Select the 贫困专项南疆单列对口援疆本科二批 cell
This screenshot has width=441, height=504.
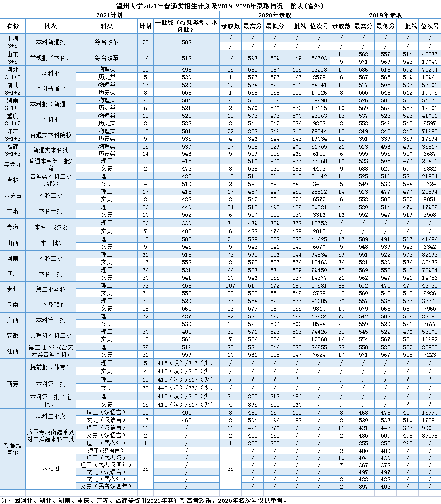point(51,436)
